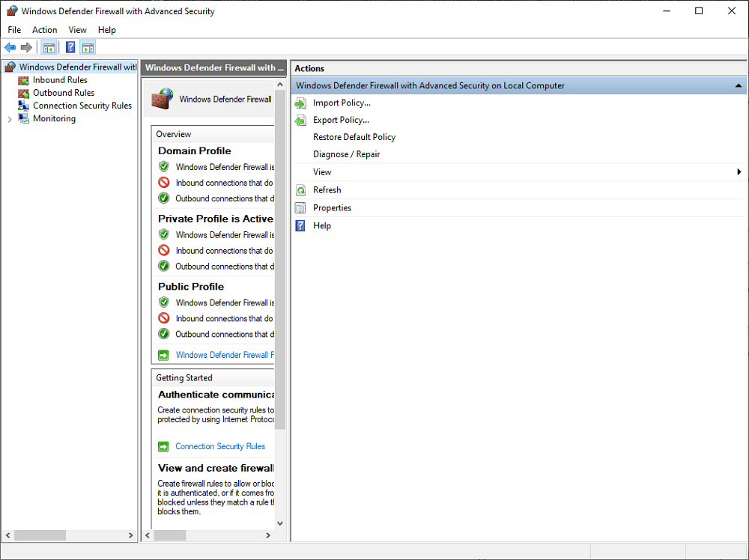Click the Forward arrow toolbar icon
Viewport: 749px width, 560px height.
coord(27,47)
